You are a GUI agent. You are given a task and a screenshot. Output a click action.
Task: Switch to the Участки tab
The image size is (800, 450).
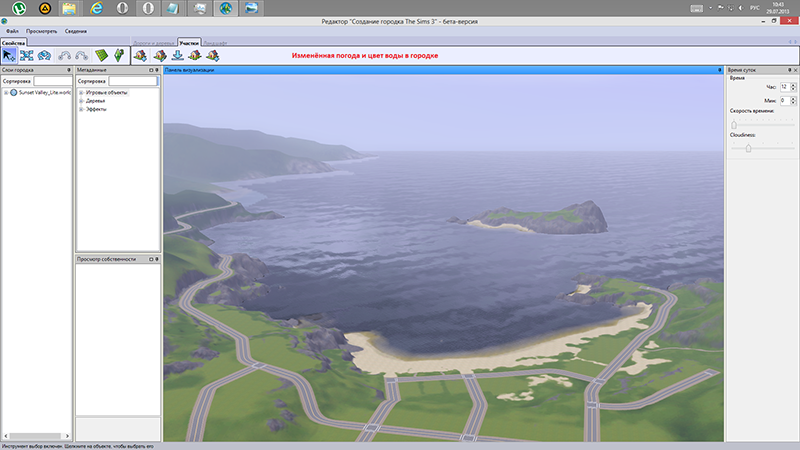tap(189, 43)
